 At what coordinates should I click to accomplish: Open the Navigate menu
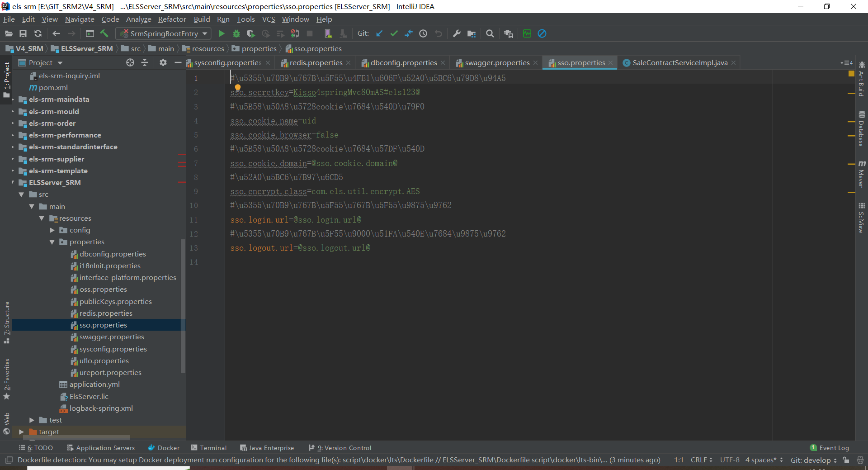tap(80, 19)
